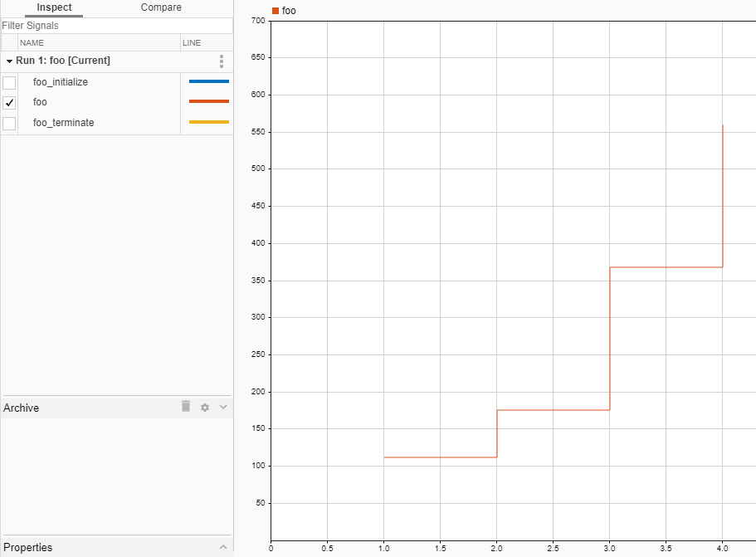Viewport: 756px width, 557px height.
Task: Uncheck the foo signal checkbox
Action: point(9,103)
